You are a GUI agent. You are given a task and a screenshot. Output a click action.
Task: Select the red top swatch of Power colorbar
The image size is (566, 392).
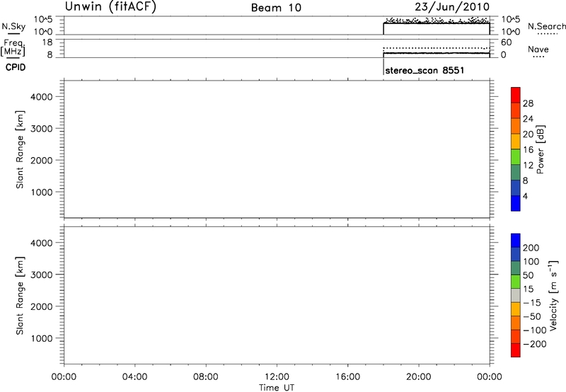516,95
